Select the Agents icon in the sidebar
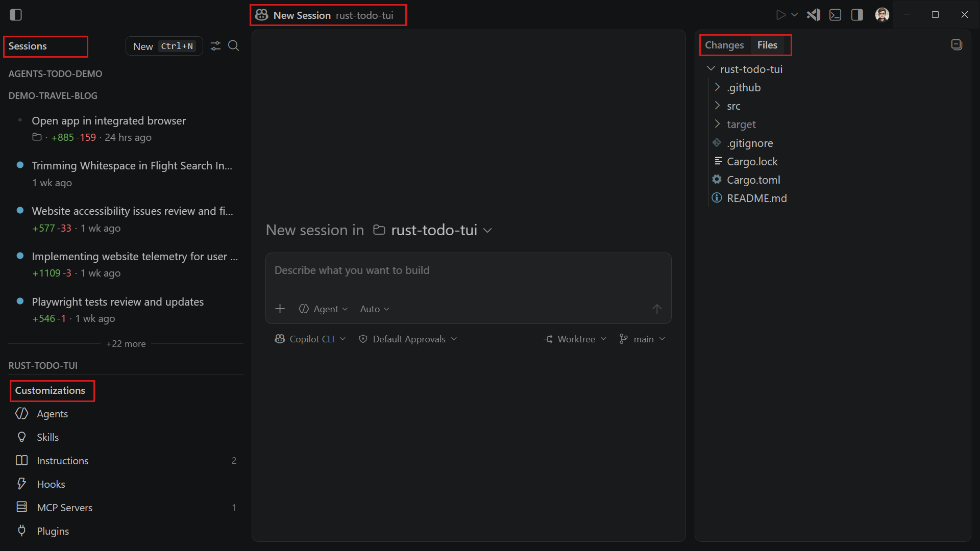The image size is (980, 551). tap(22, 414)
